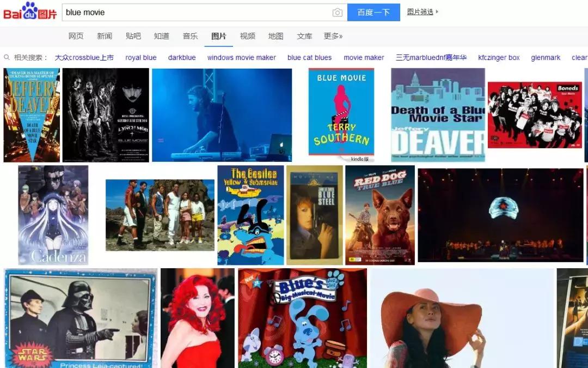Select the active 图片 tab
Viewport: 588px width, 368px height.
pyautogui.click(x=219, y=36)
